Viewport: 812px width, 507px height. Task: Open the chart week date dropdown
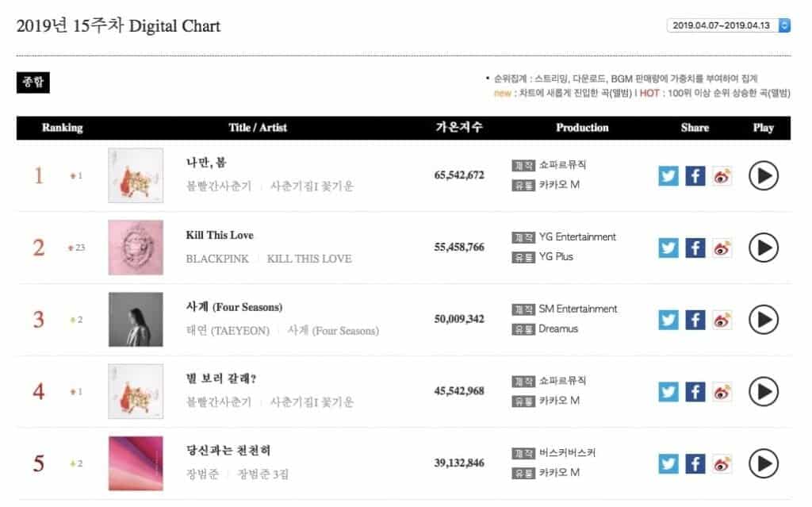(729, 25)
